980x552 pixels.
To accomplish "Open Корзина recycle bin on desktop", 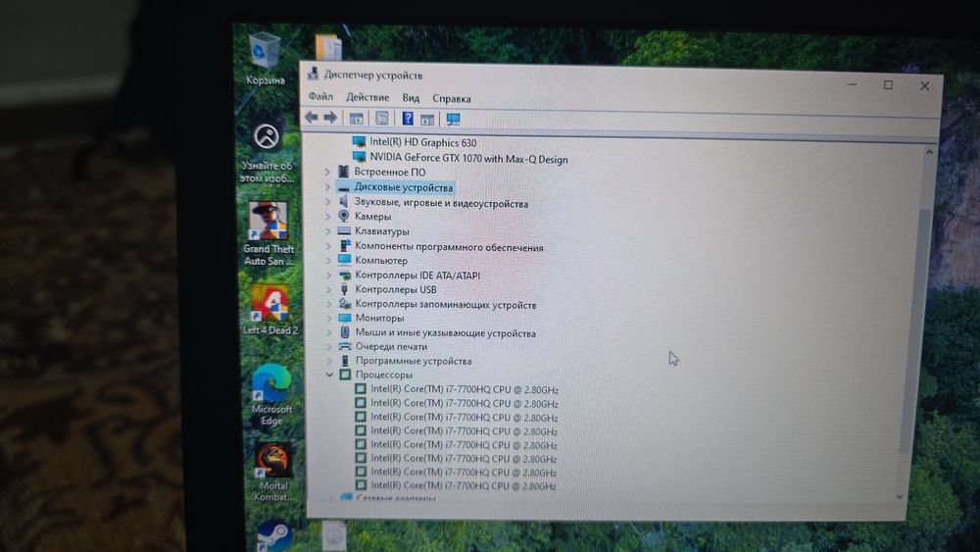I will (x=265, y=60).
